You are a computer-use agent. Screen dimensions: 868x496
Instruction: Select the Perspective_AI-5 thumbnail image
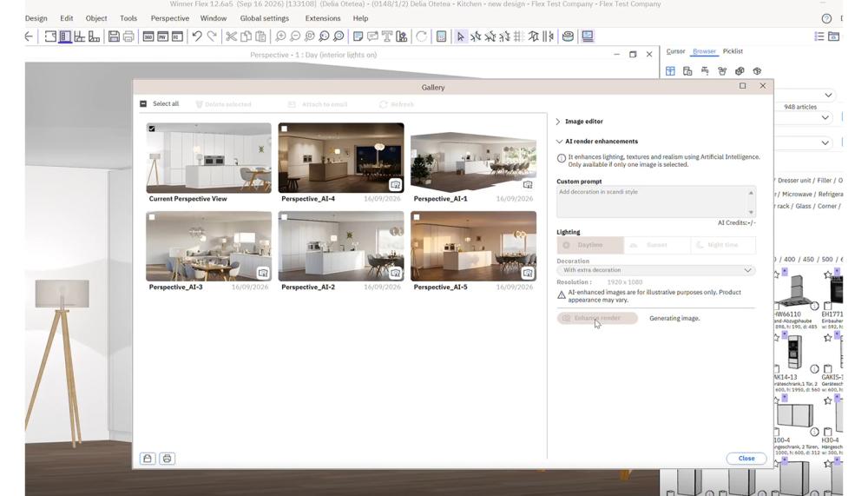click(x=473, y=246)
